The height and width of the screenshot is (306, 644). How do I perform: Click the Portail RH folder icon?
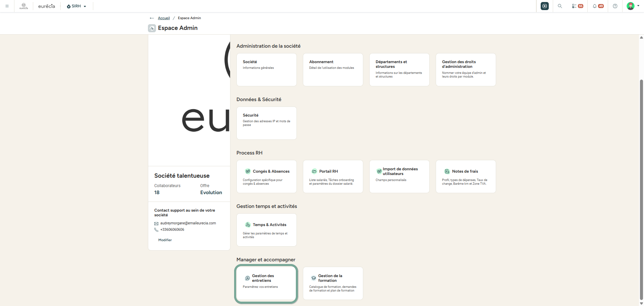click(314, 171)
